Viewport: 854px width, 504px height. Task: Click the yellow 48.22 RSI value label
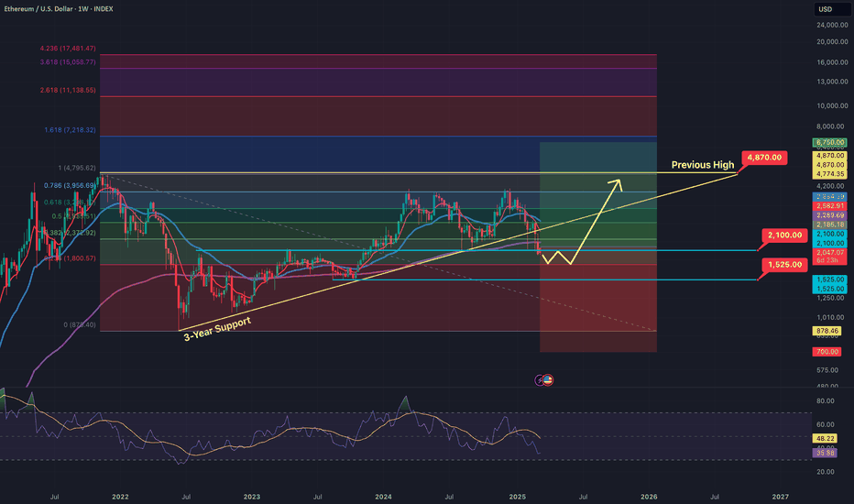pyautogui.click(x=825, y=438)
